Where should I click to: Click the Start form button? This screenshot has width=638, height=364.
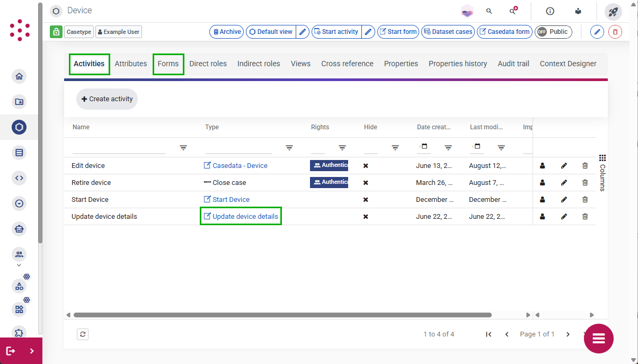pyautogui.click(x=398, y=32)
